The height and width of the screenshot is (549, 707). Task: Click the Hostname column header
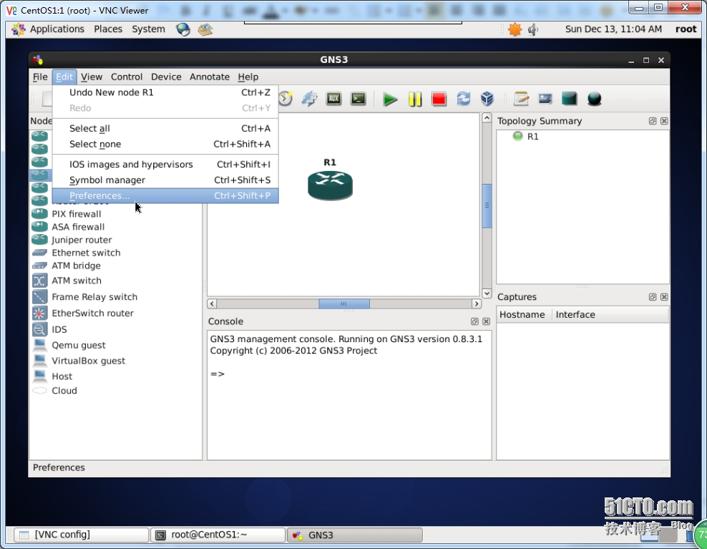[524, 315]
